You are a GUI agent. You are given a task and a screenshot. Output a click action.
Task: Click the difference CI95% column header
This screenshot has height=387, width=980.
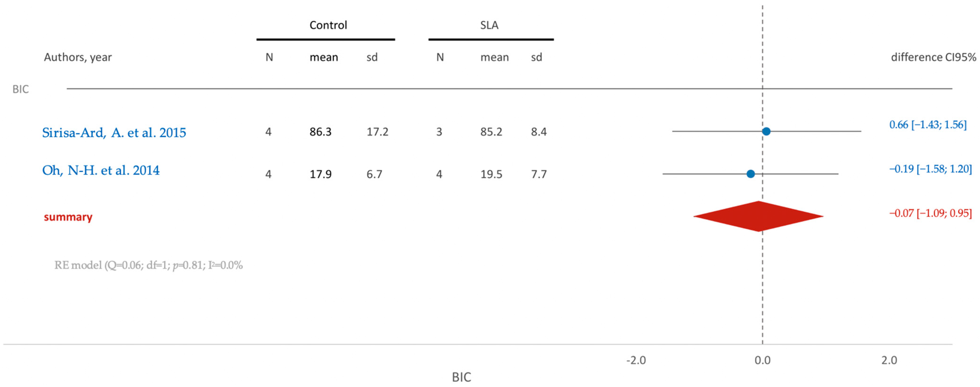[934, 57]
